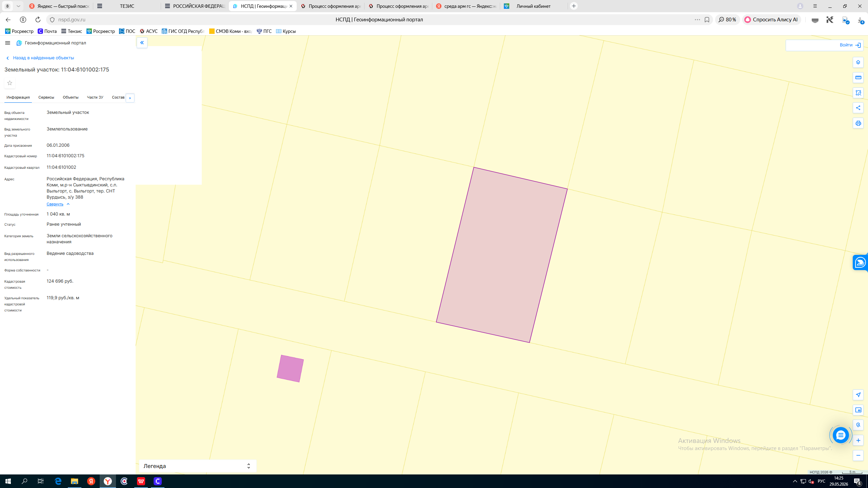Bookmark this page in the address bar
Screen dimensions: 868x488
point(707,20)
